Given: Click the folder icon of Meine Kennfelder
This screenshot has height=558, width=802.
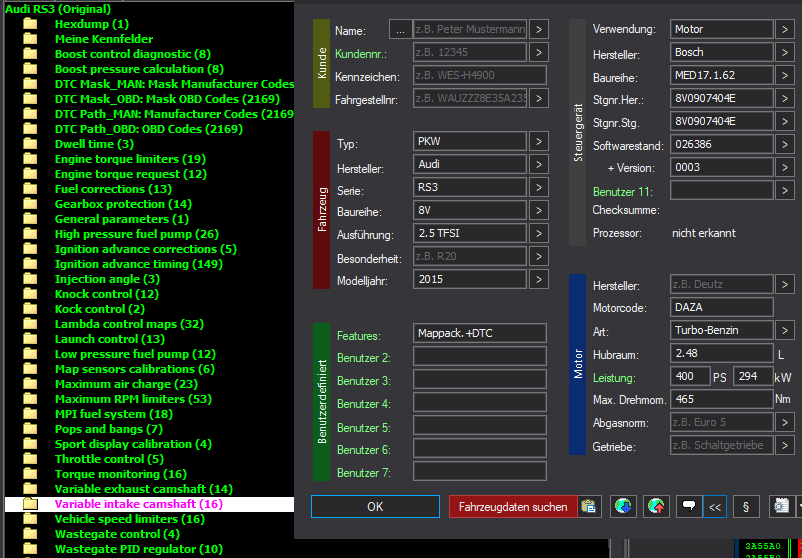Looking at the screenshot, I should [31, 39].
